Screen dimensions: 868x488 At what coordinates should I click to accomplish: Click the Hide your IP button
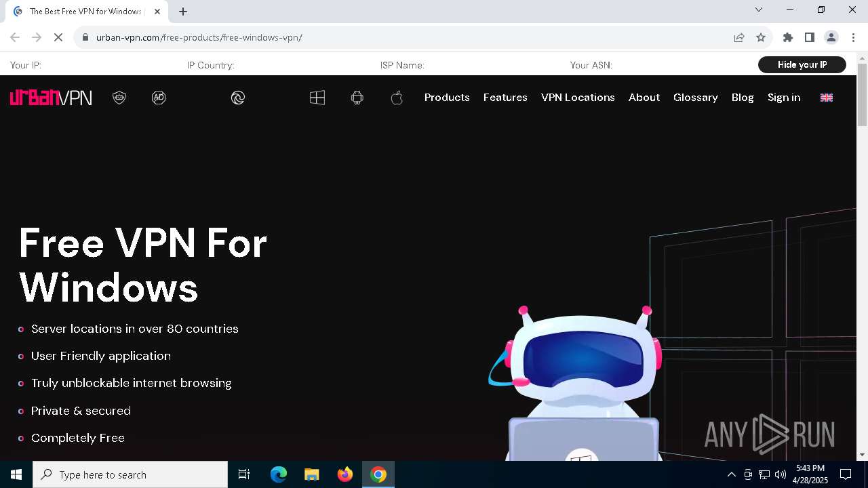coord(802,64)
